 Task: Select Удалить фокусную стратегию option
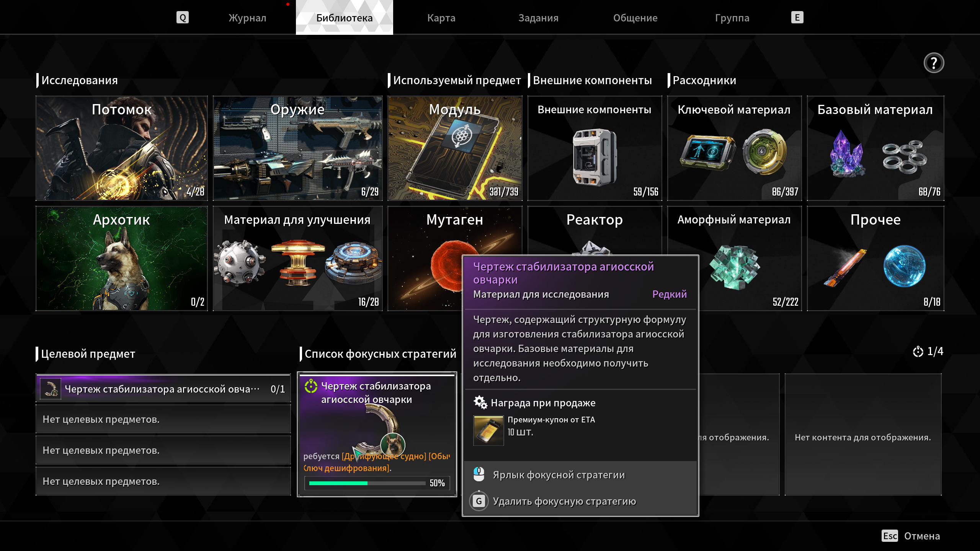pos(564,501)
